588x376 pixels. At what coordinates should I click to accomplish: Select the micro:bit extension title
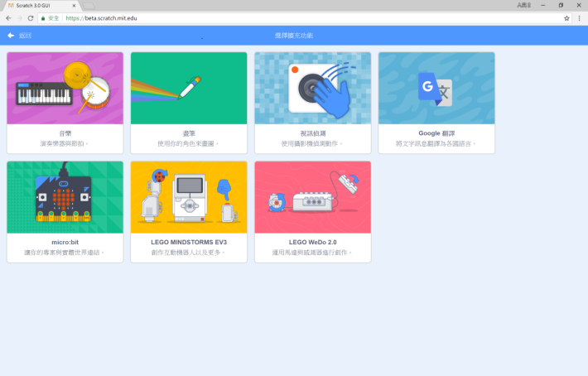coord(65,242)
